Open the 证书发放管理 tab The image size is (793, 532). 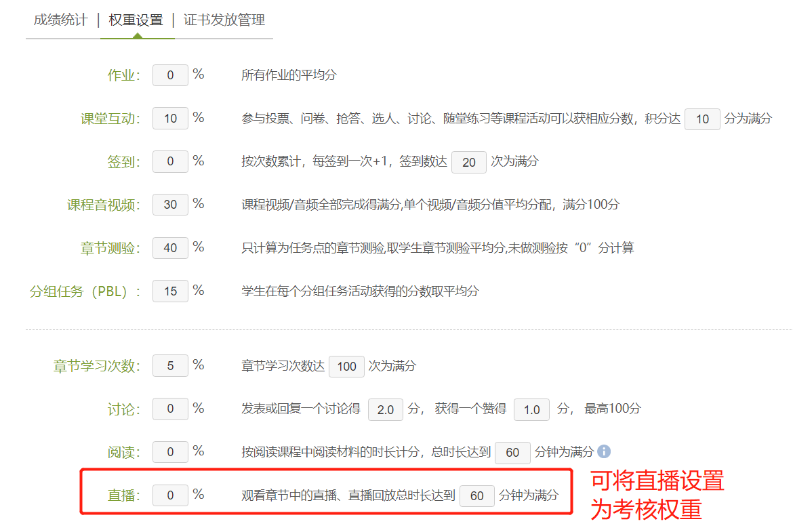(224, 20)
